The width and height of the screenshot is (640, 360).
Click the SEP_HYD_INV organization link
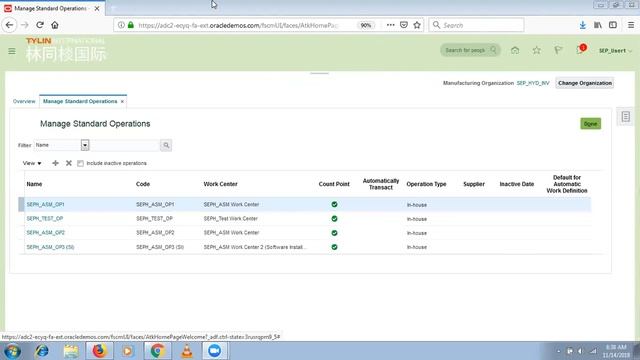point(533,83)
